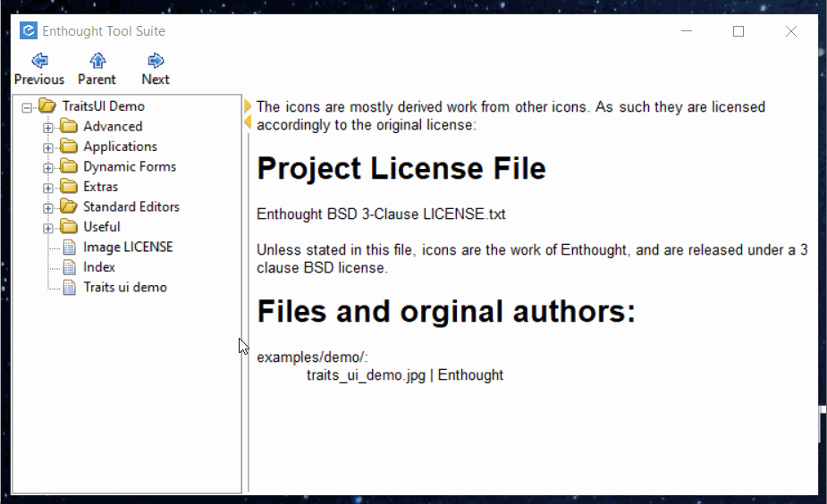Click the Previous arrow icon
Screen dimensions: 827x504
coord(39,61)
